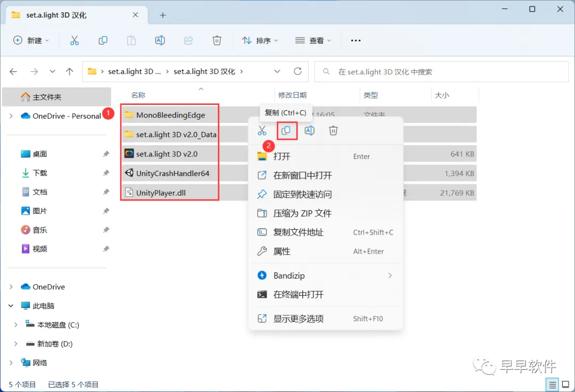Viewport: 575px width, 392px height.
Task: Click the Rename icon in the context menu
Action: (309, 130)
